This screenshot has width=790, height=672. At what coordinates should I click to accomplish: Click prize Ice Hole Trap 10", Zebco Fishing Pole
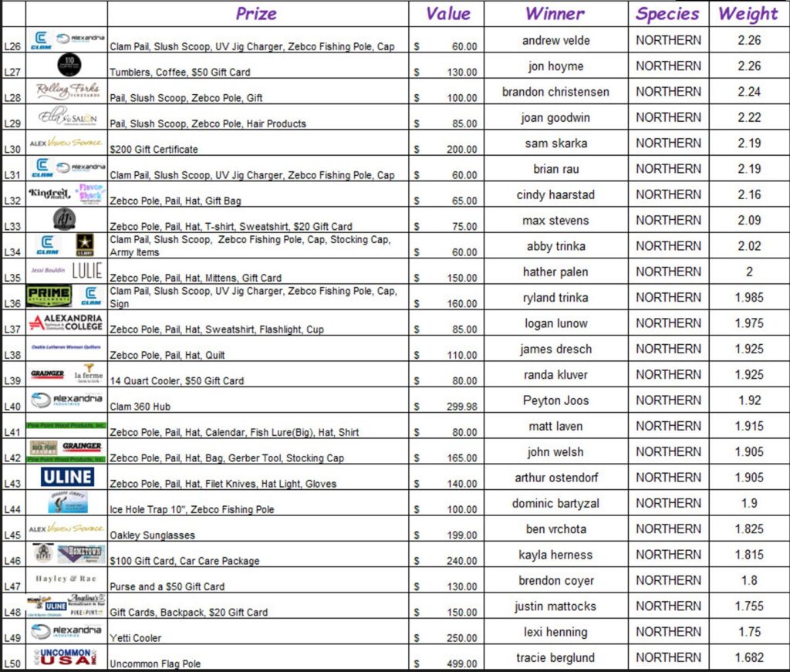pyautogui.click(x=192, y=509)
